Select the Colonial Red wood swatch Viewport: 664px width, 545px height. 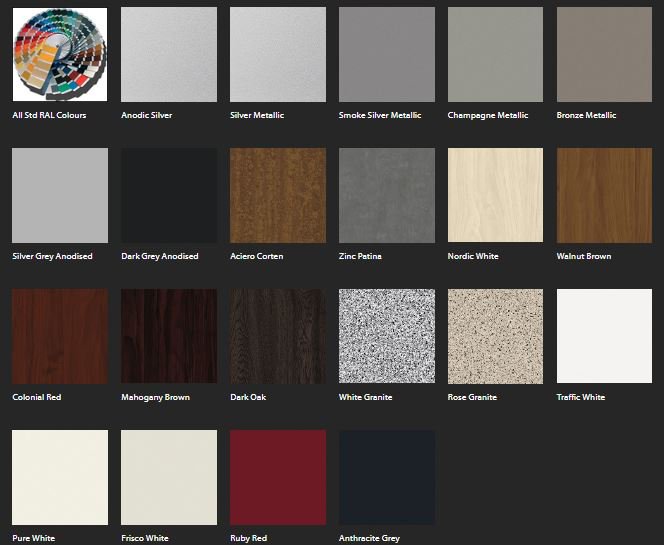pyautogui.click(x=60, y=336)
